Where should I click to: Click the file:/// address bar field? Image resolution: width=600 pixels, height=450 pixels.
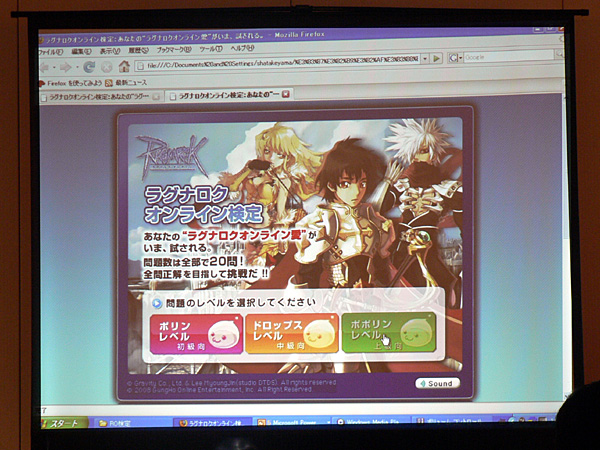pos(277,63)
